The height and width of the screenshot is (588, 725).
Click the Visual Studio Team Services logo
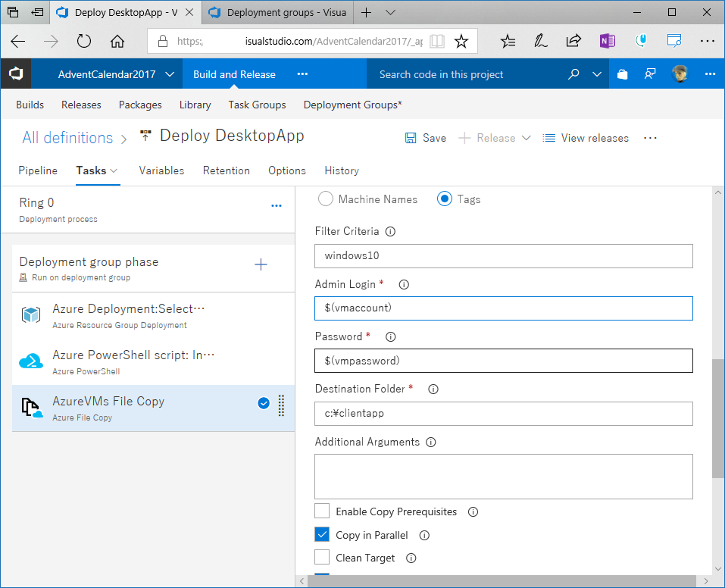[x=16, y=73]
